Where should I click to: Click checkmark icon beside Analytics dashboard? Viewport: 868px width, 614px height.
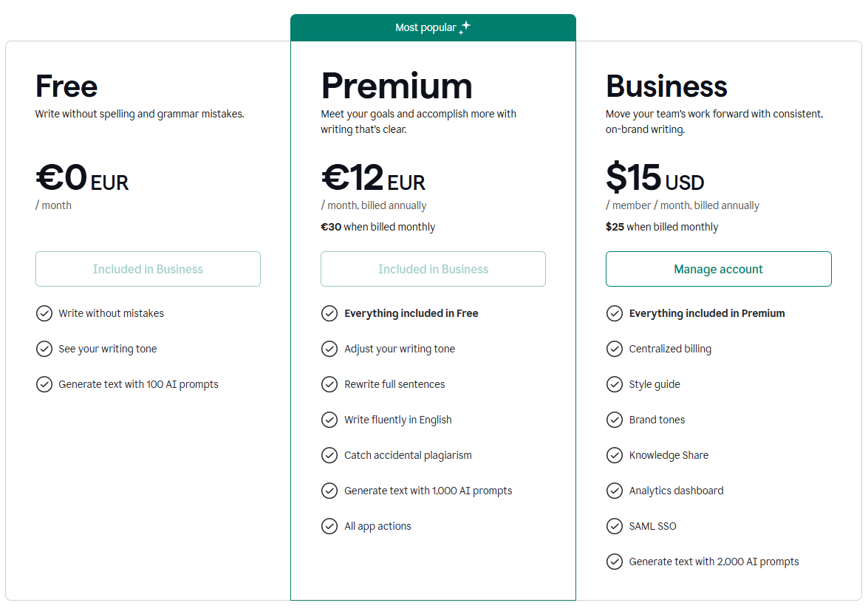[615, 491]
